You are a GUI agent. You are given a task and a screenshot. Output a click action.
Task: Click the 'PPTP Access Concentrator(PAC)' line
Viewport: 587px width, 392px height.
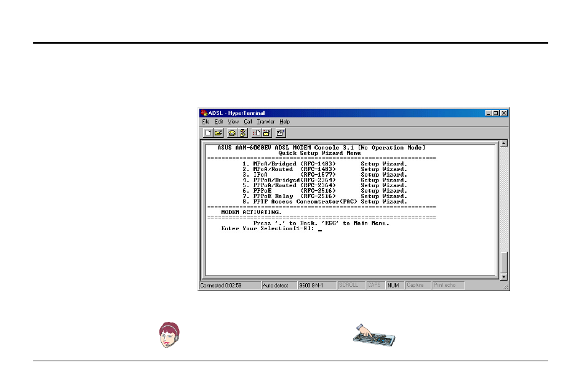[x=324, y=202]
